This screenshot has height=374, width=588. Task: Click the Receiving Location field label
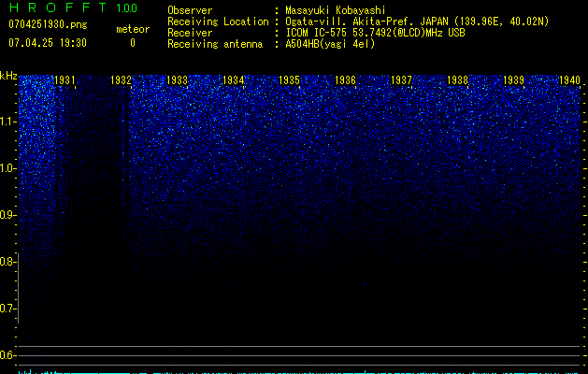tap(218, 22)
